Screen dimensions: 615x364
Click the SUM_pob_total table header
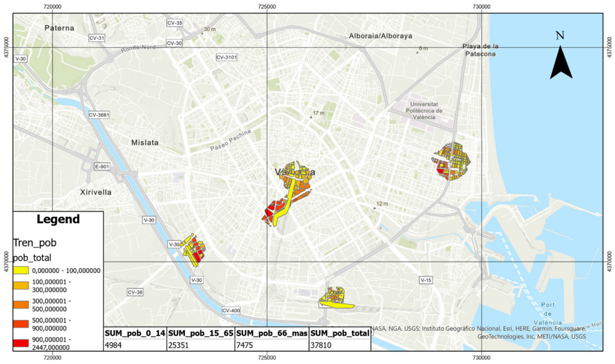[340, 333]
